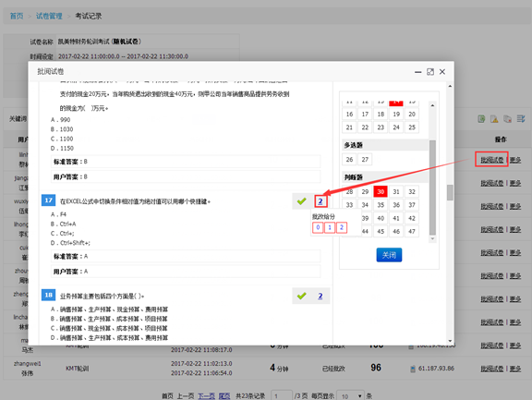This screenshot has height=400, width=532.
Task: Jump to question 35 in navigator
Action: pos(381,205)
